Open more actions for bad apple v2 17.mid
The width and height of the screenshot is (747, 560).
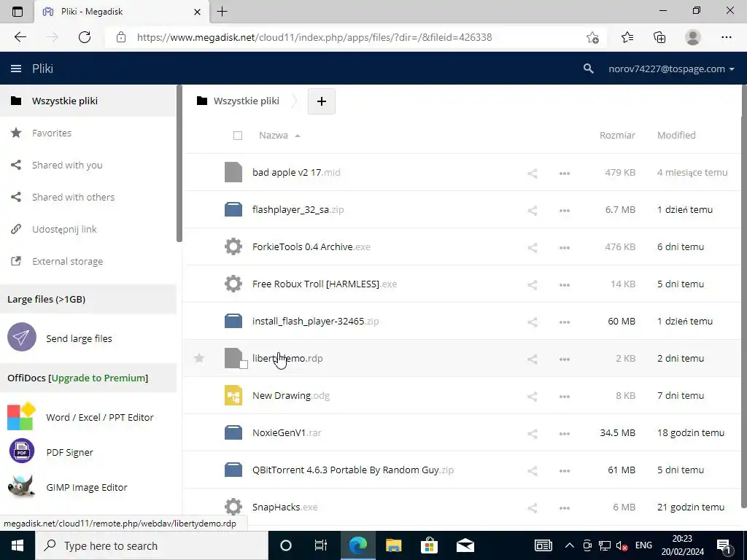[x=565, y=174]
